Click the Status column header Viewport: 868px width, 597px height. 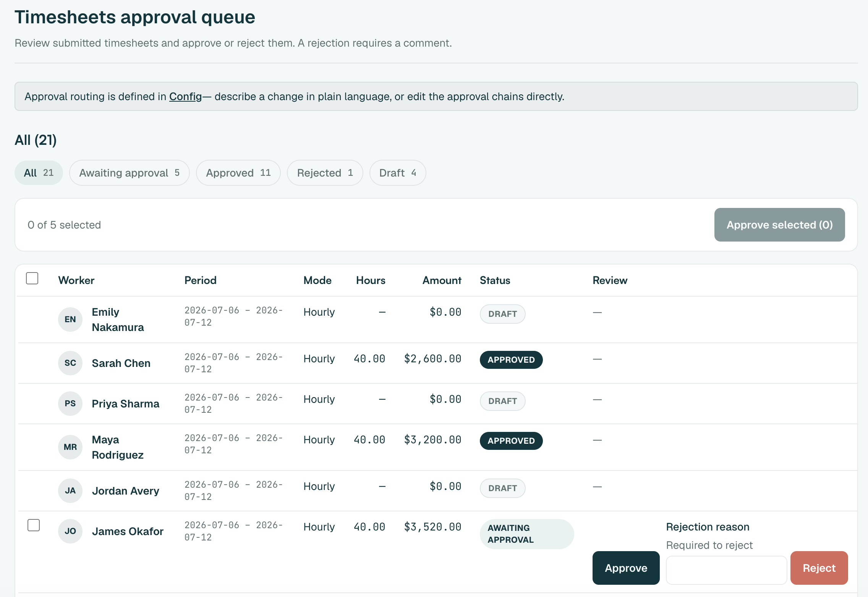tap(495, 280)
